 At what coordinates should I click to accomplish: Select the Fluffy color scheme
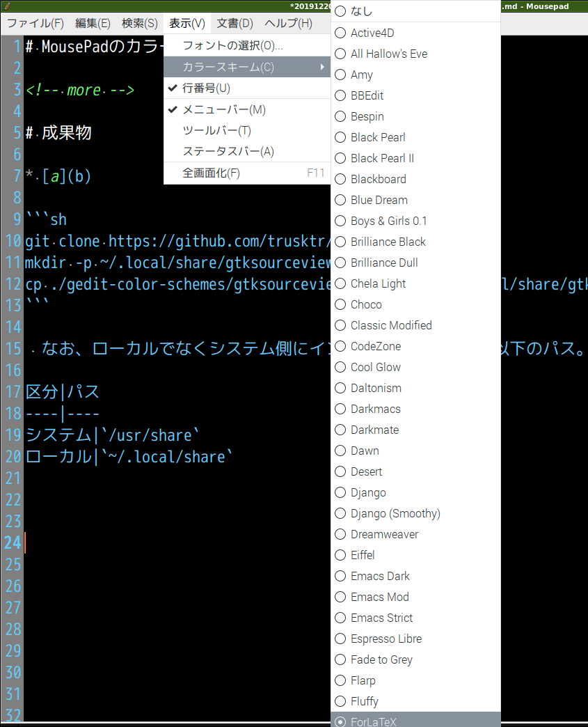[x=415, y=701]
